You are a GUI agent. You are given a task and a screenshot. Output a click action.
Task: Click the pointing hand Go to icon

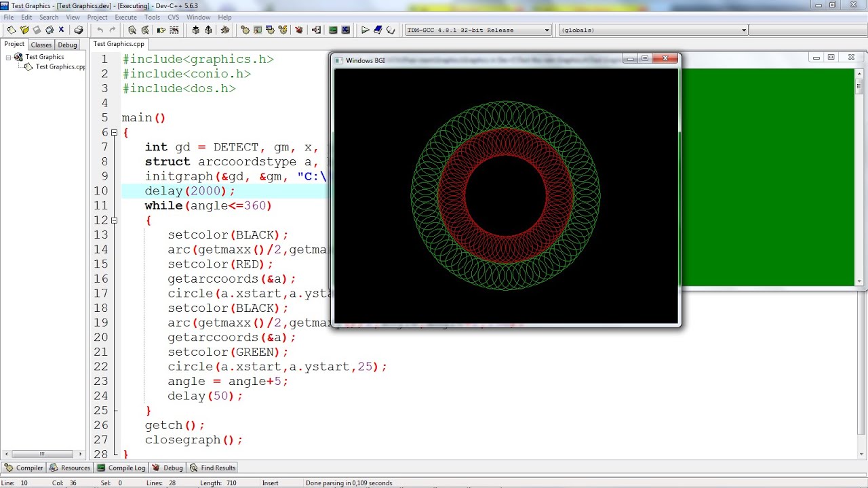tap(161, 30)
